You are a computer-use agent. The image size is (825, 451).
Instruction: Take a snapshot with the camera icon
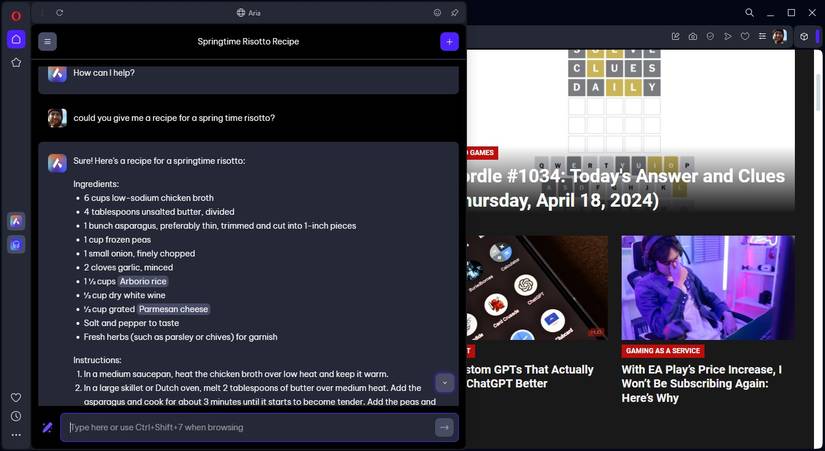[x=693, y=36]
